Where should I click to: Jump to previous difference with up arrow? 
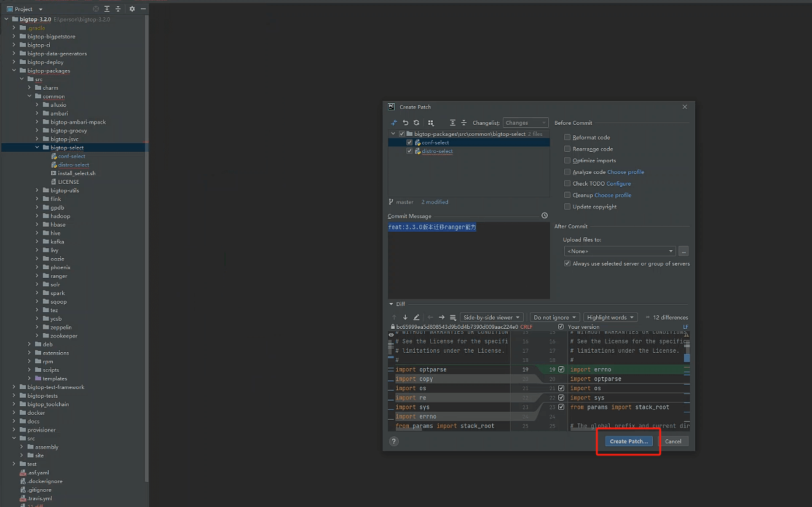tap(394, 317)
